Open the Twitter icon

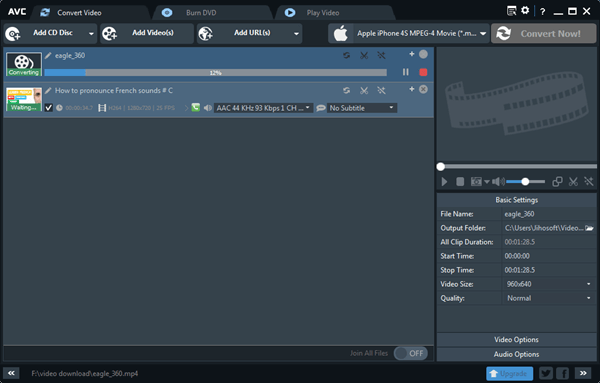coord(546,373)
